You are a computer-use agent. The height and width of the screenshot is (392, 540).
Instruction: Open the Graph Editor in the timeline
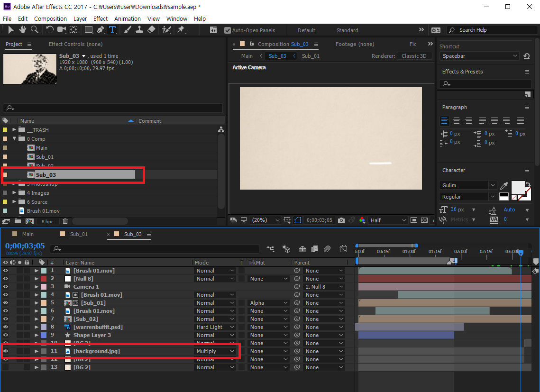tap(344, 249)
